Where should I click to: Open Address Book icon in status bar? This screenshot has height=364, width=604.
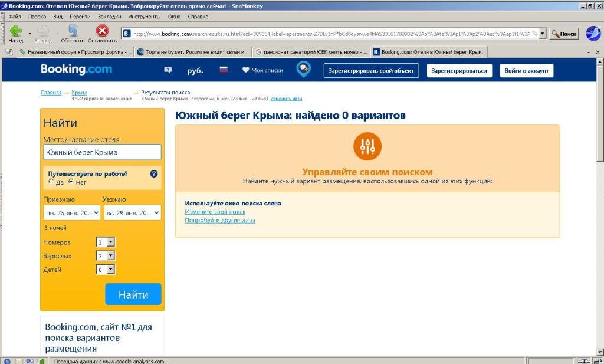(41, 361)
